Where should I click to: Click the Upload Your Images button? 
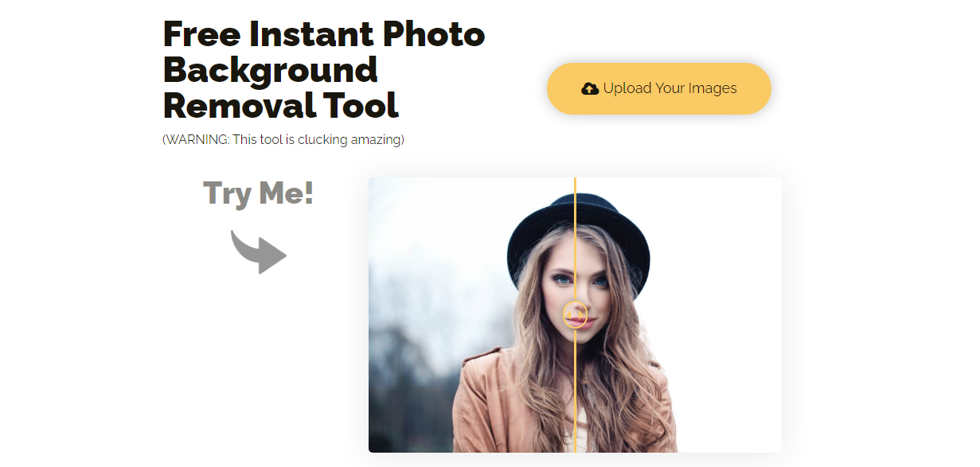point(659,88)
